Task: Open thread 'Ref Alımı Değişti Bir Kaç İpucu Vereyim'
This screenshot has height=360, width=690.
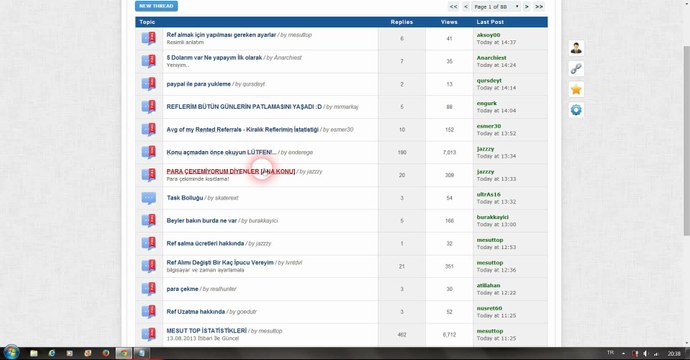Action: click(x=220, y=262)
